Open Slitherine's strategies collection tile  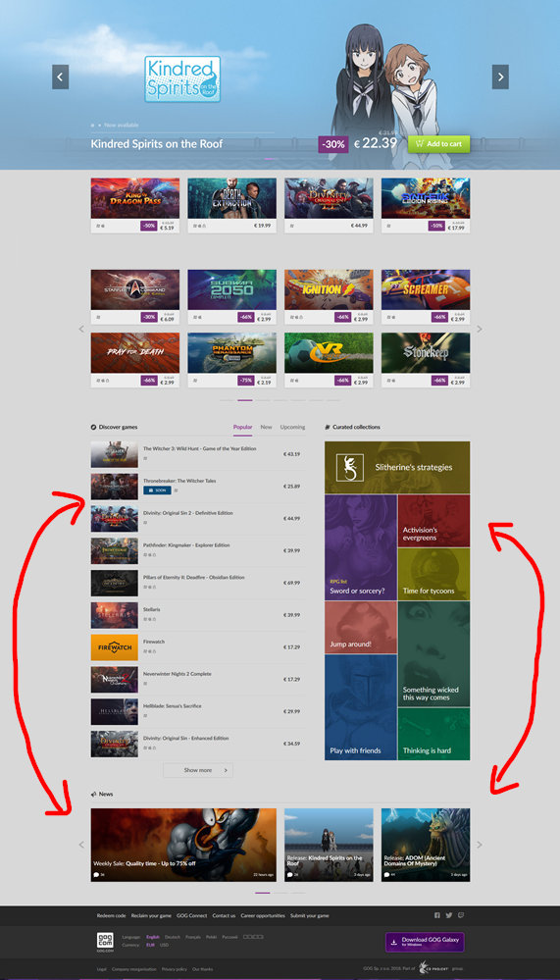point(397,468)
